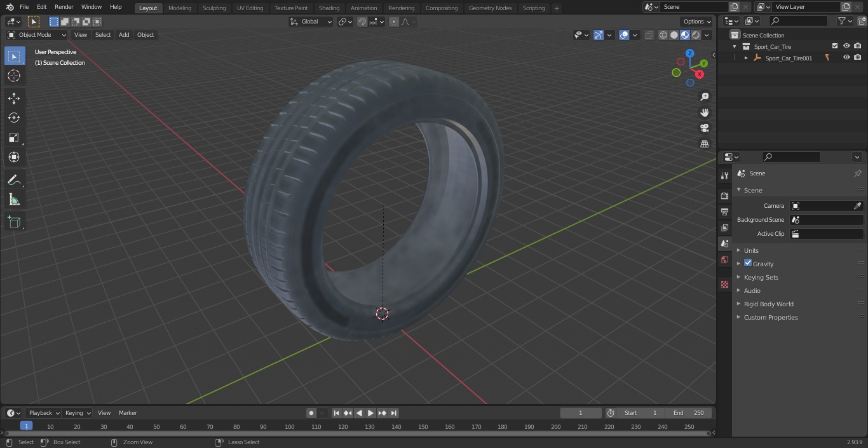Hide Sport_Car_Tire collection with eye icon
This screenshot has width=868, height=448.
[846, 46]
